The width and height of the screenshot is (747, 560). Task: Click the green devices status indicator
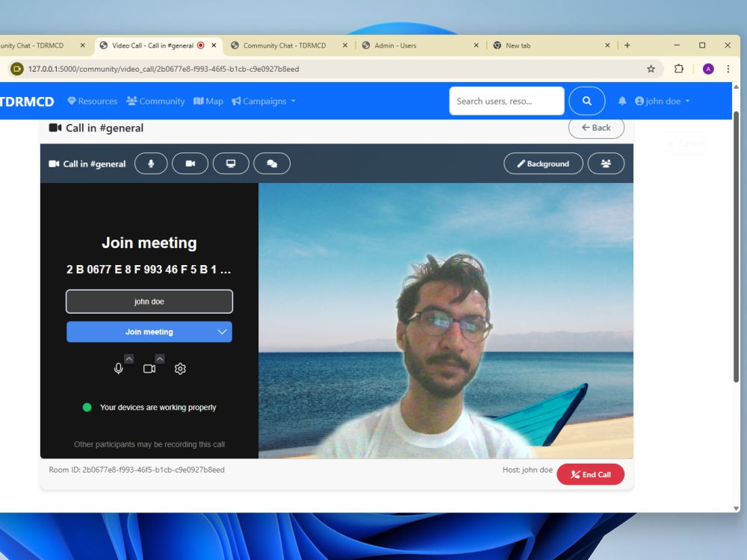[x=87, y=407]
